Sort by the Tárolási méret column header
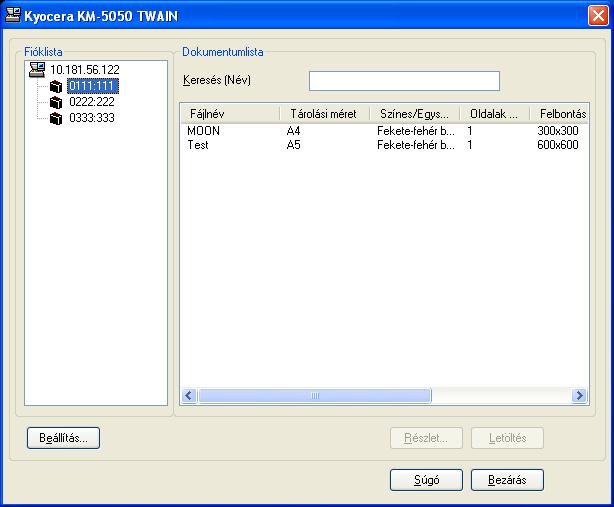Screen dimensions: 614x507 [325, 114]
